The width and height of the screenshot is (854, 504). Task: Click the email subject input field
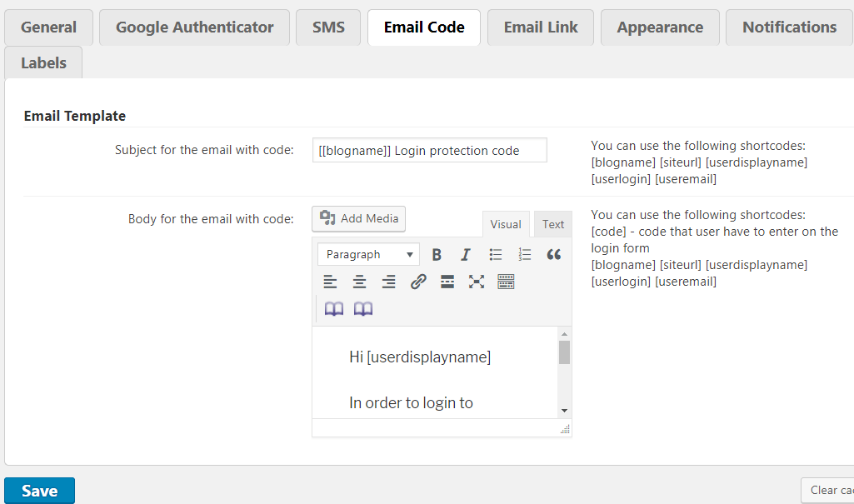tap(429, 151)
